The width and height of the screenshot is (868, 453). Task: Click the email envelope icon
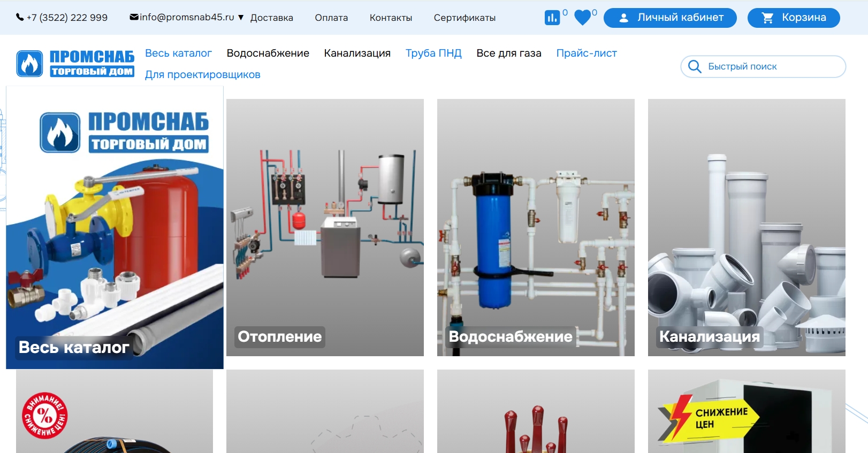coord(134,17)
